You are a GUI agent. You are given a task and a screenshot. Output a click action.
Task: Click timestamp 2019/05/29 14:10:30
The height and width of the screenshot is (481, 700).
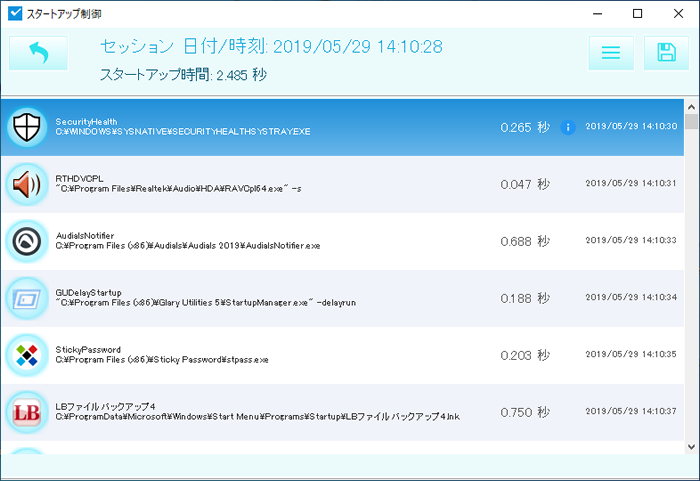[631, 126]
